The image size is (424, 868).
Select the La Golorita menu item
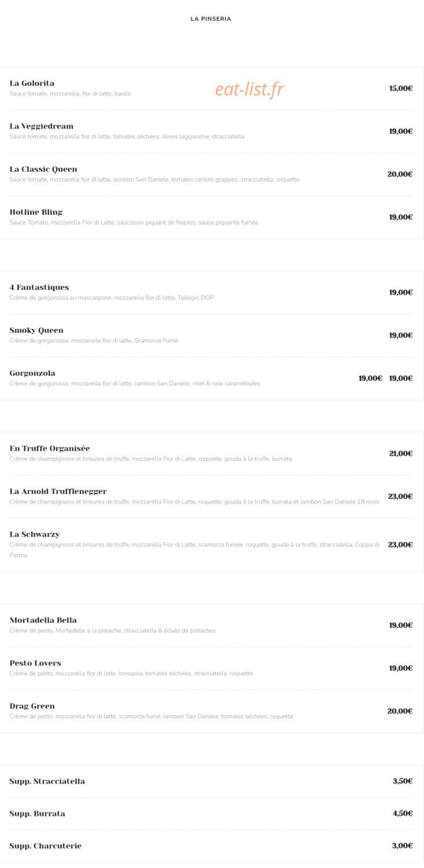pyautogui.click(x=32, y=83)
